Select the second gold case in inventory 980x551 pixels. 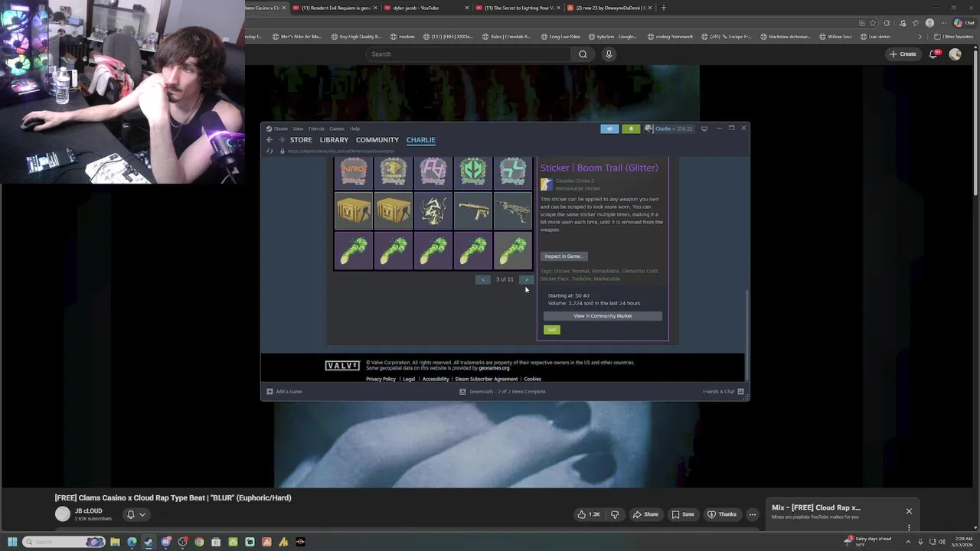pyautogui.click(x=394, y=211)
